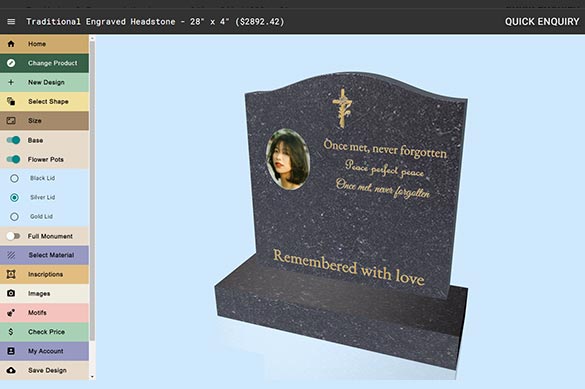The width and height of the screenshot is (585, 389).
Task: Select the Silver Lid radio button
Action: [14, 197]
